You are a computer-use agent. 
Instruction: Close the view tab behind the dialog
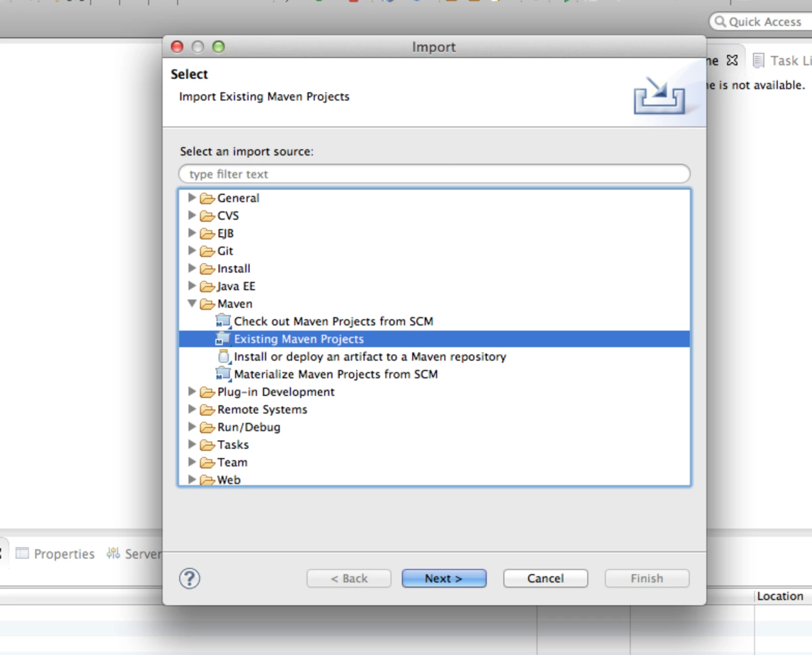pos(732,61)
